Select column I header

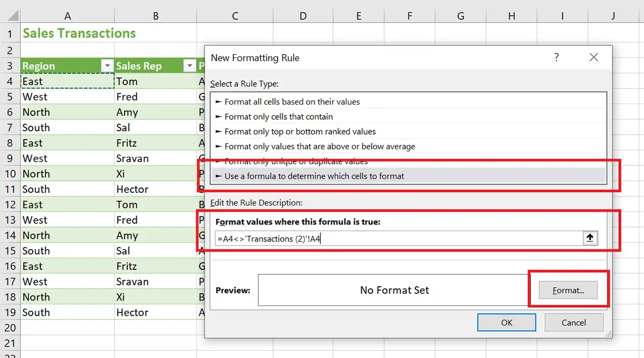(x=562, y=16)
